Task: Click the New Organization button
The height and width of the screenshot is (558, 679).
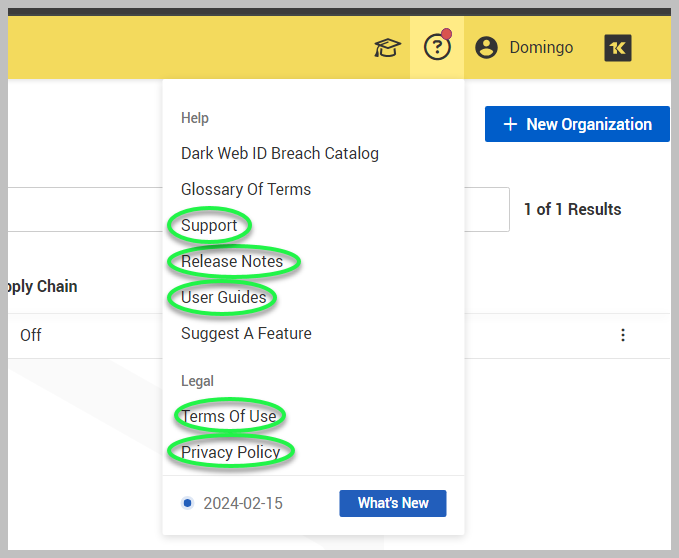Action: 577,124
